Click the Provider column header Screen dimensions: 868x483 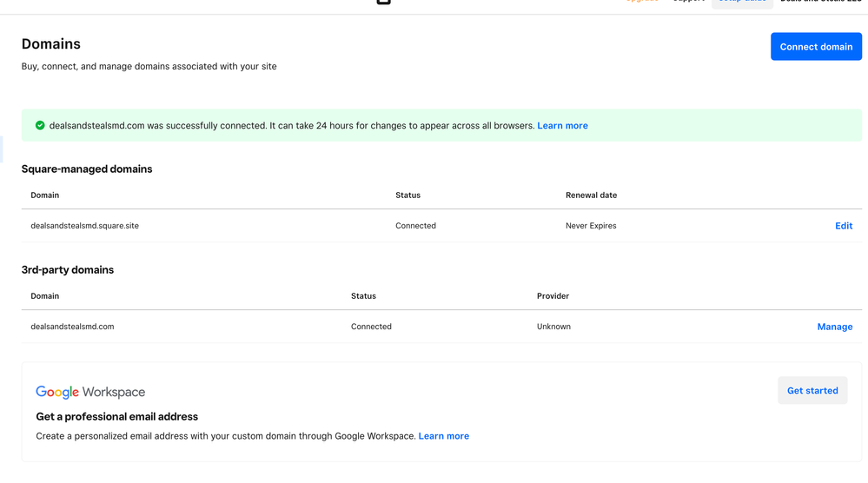tap(553, 296)
